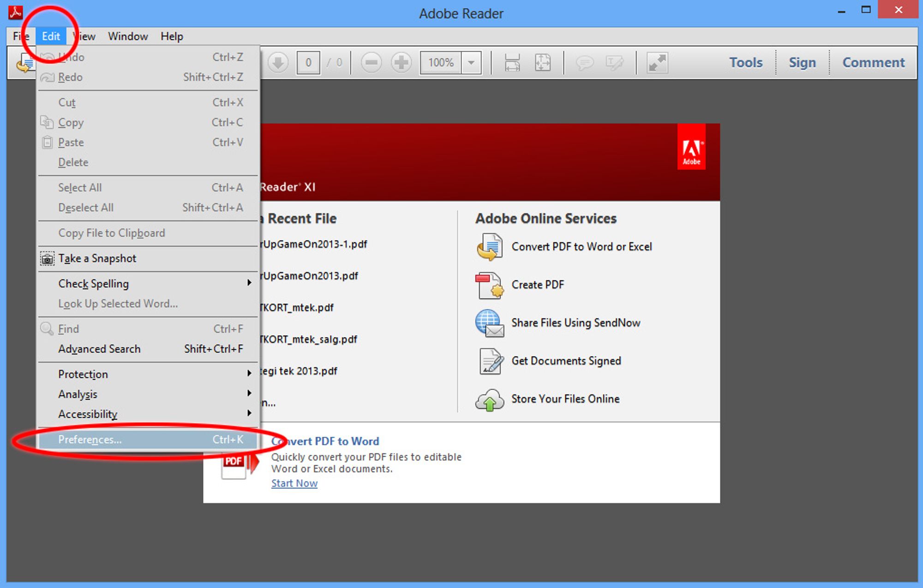The width and height of the screenshot is (923, 588).
Task: Click the zoom in plus icon
Action: pyautogui.click(x=401, y=63)
